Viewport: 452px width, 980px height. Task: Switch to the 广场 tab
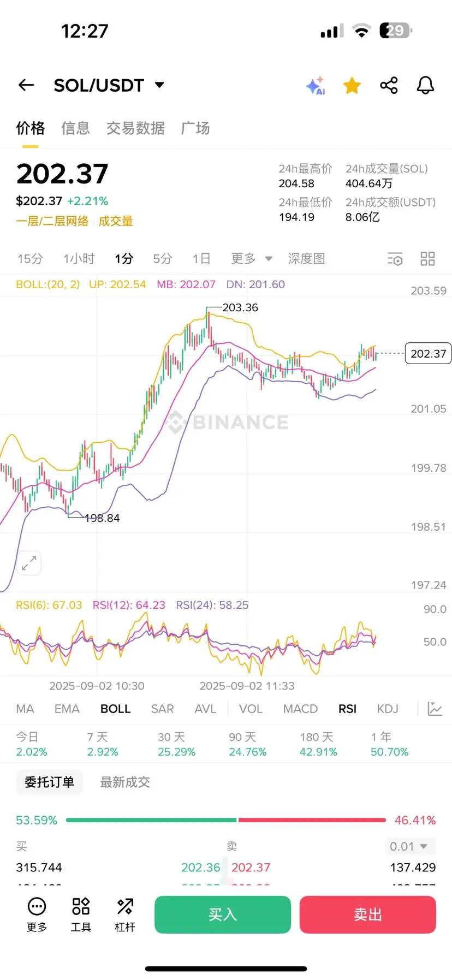point(195,128)
